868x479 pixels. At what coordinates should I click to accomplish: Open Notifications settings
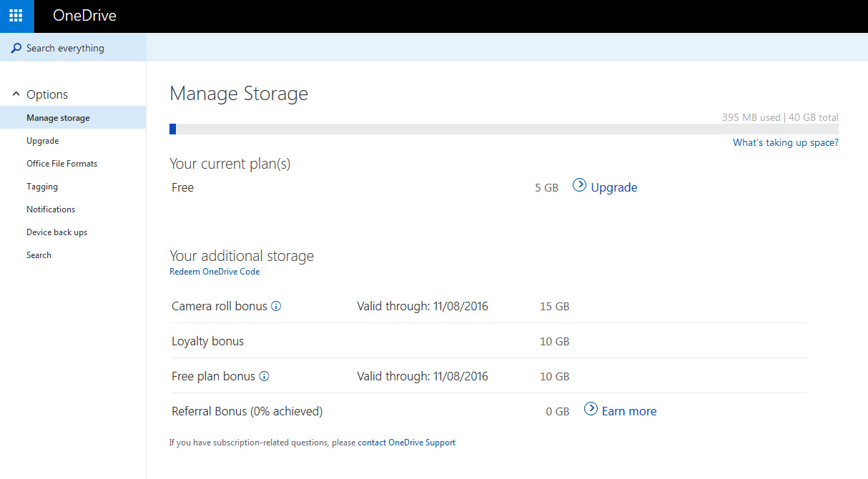point(51,209)
